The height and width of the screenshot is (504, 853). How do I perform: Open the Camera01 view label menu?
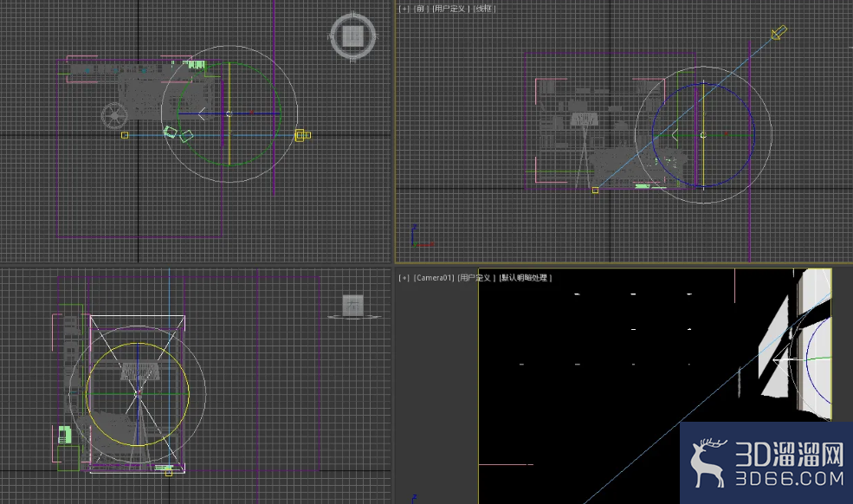point(434,278)
